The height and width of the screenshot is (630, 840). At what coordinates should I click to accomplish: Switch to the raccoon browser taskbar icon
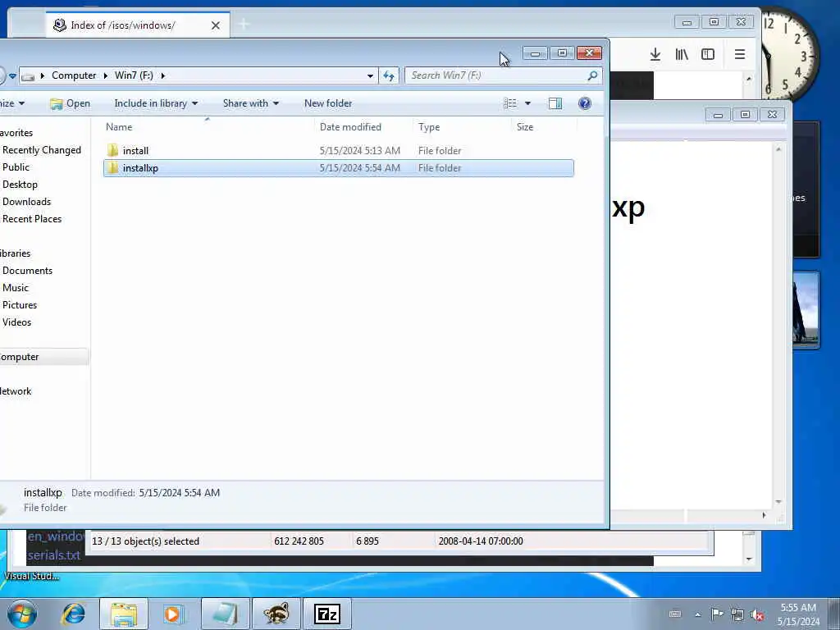point(276,614)
